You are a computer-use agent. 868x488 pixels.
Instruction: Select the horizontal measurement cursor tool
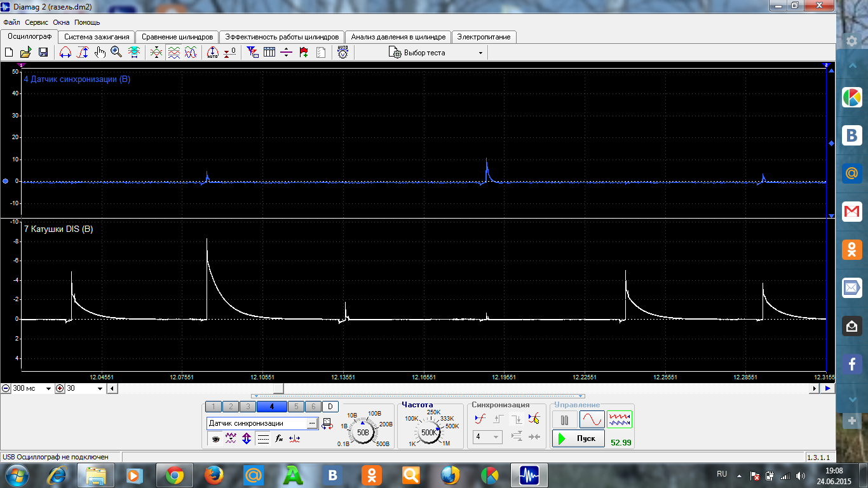pos(65,53)
